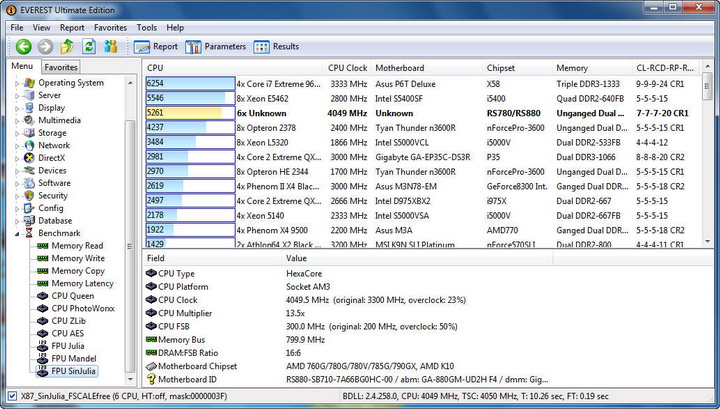The height and width of the screenshot is (409, 720).
Task: Open Memory Latency benchmark
Action: pyautogui.click(x=83, y=284)
